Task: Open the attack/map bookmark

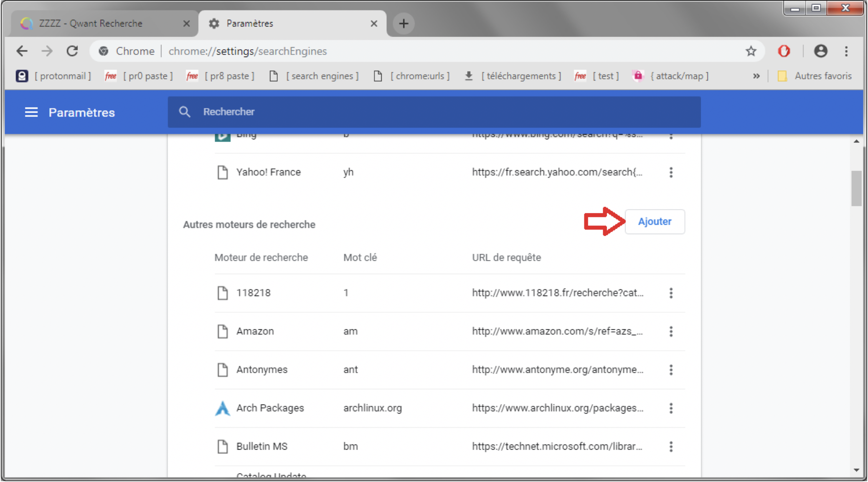Action: point(671,76)
